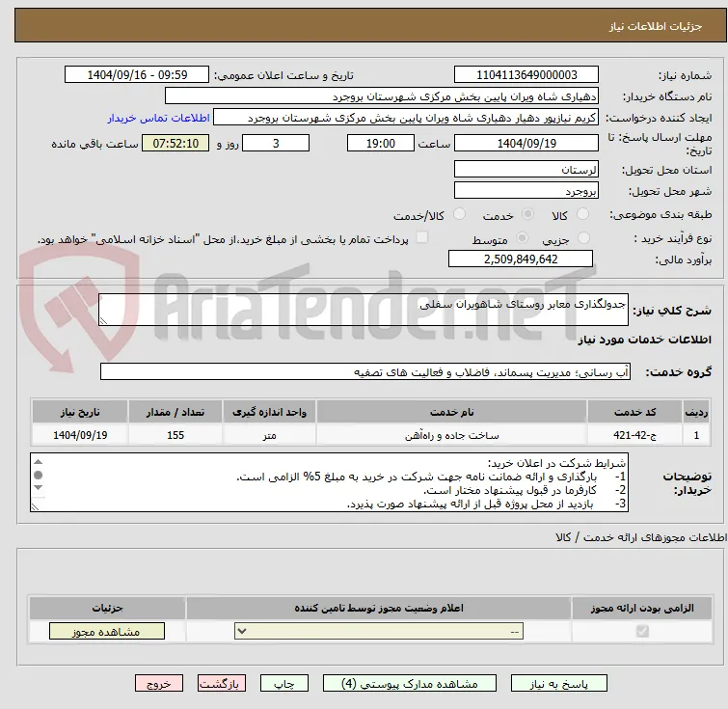Click the unit cell متر

269,435
